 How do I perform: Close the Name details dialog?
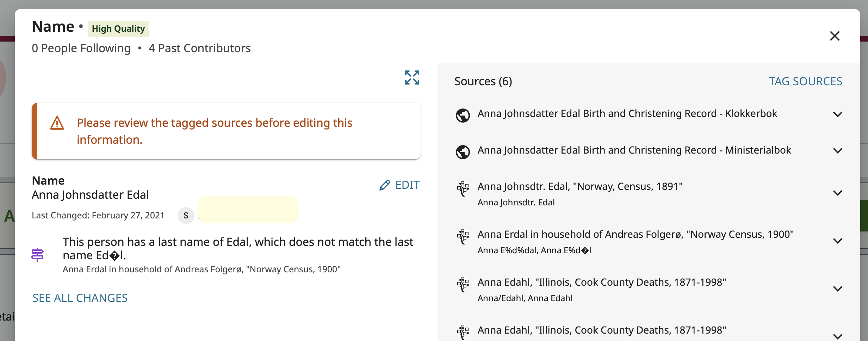coord(835,36)
